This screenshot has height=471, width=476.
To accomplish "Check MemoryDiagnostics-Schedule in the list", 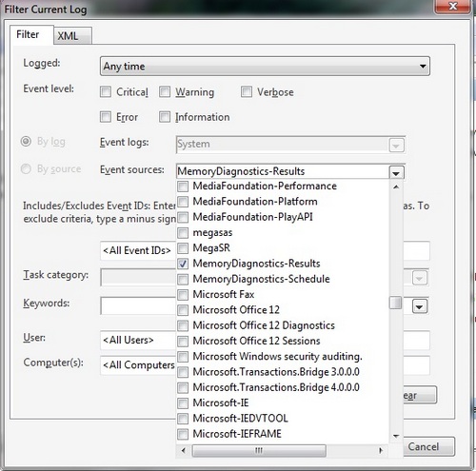I will tap(183, 279).
